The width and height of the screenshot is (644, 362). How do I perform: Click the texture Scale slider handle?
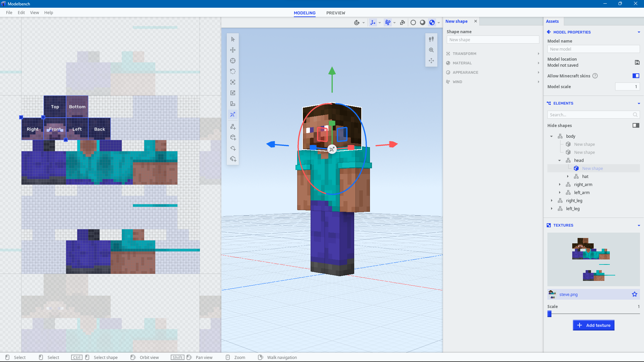549,314
